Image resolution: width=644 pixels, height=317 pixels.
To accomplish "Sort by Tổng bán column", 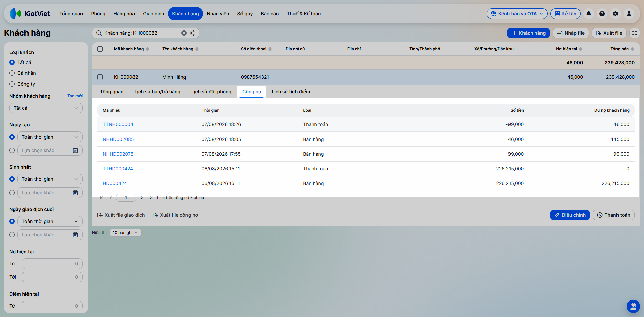I will coord(622,49).
